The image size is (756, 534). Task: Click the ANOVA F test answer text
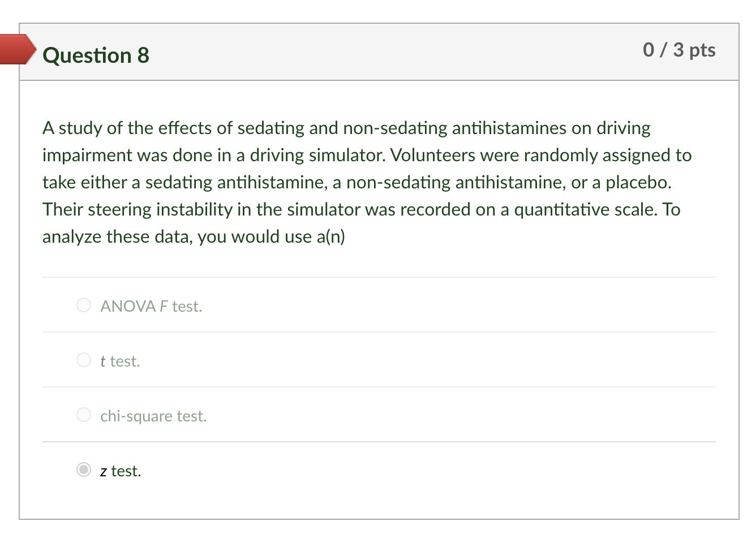(x=151, y=306)
